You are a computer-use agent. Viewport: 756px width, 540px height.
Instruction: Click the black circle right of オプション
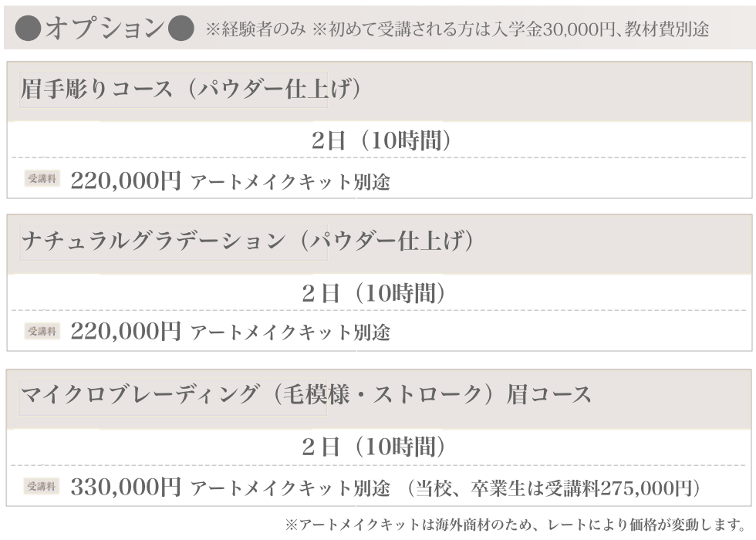click(x=180, y=29)
